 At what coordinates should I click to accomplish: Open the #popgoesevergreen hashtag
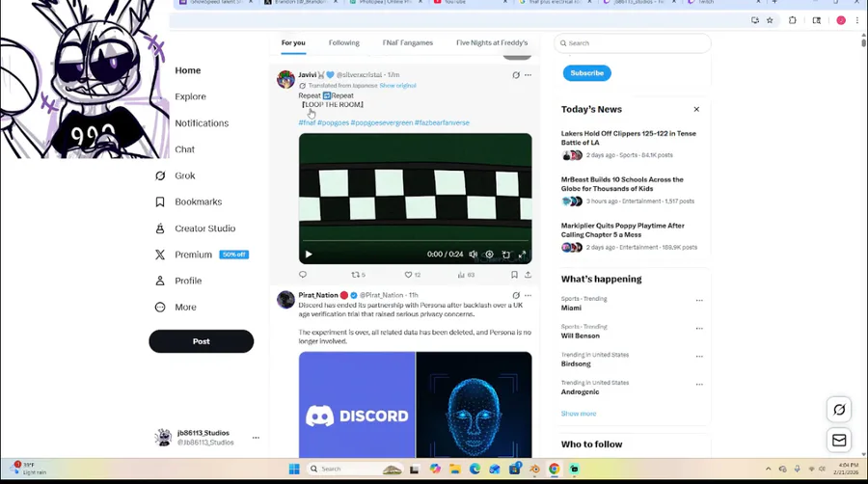coord(382,122)
